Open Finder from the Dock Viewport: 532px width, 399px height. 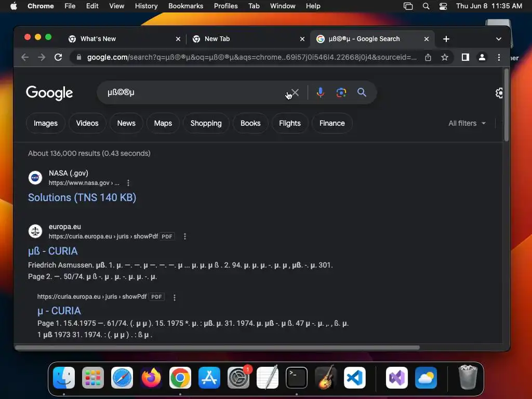(x=64, y=378)
